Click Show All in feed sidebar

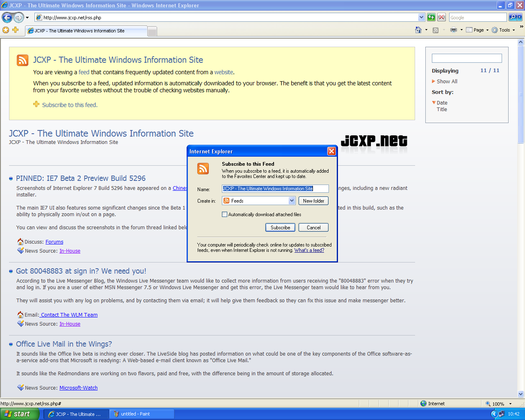click(x=447, y=82)
